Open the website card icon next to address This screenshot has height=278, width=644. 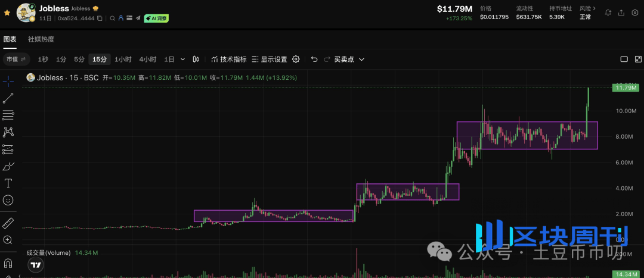pos(129,18)
